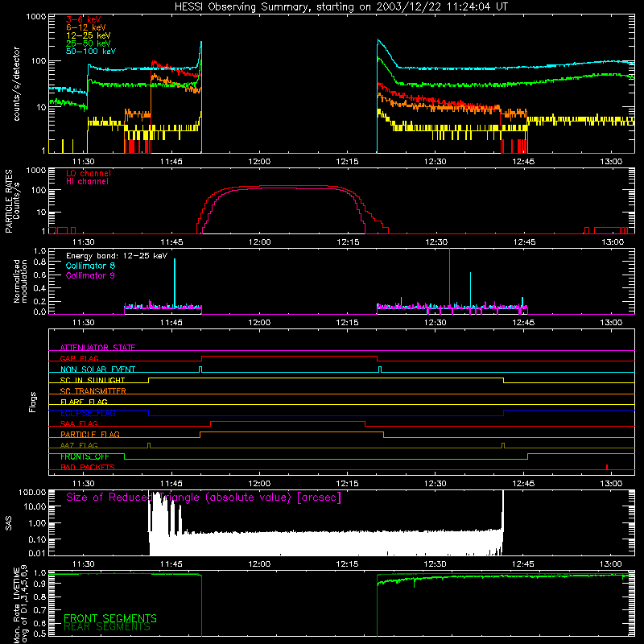Click the HI channel legend label
Viewport: 644px width, 644px height.
87,182
